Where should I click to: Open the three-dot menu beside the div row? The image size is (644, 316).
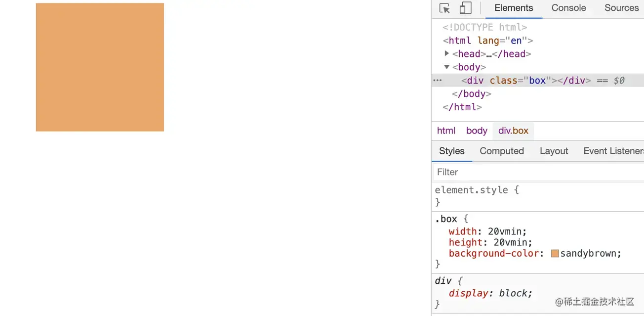[438, 80]
